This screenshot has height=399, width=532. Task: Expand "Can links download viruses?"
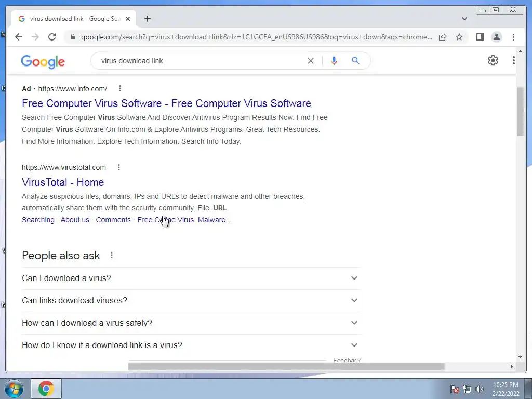click(190, 301)
